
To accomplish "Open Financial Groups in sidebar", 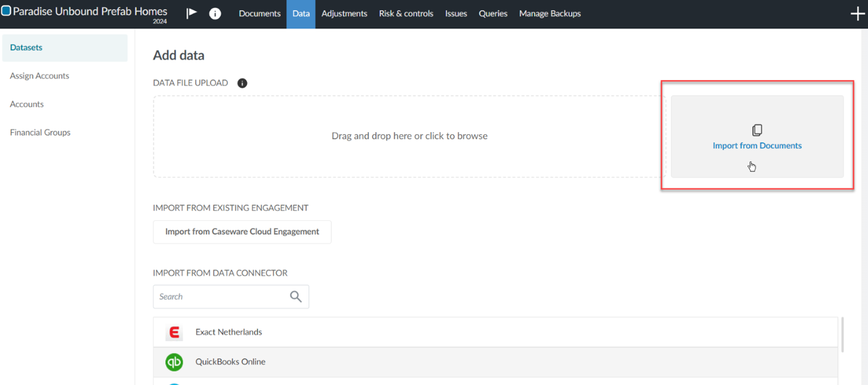I will coord(40,132).
